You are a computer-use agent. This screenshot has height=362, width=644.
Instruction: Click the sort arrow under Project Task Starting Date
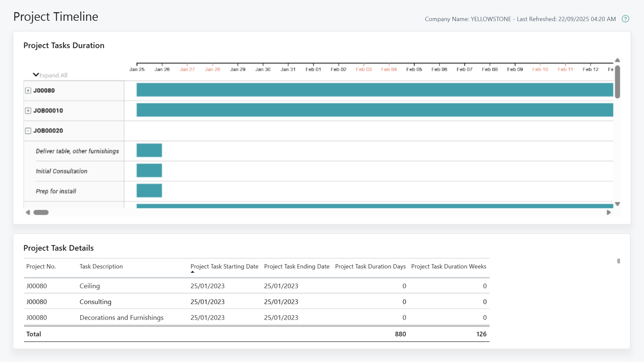coord(193,272)
